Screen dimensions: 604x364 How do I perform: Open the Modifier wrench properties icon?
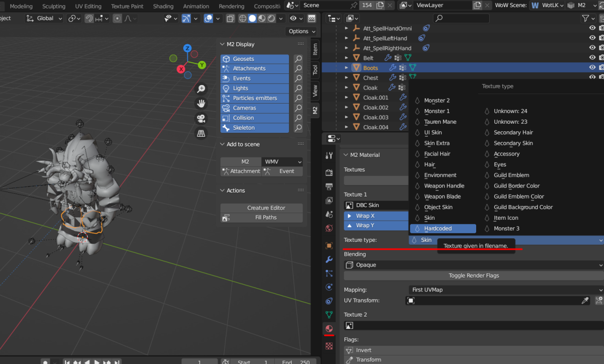[x=329, y=259]
